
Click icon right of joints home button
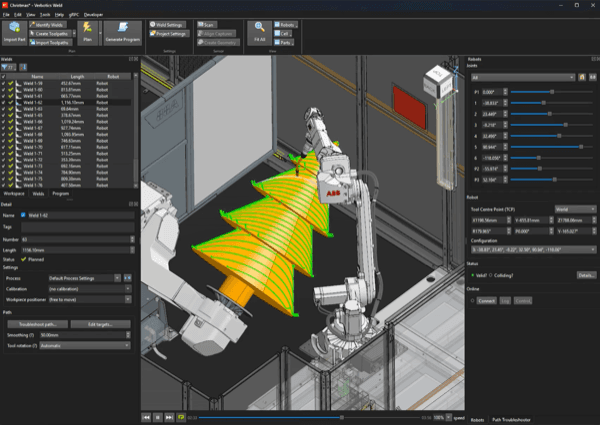pos(592,77)
